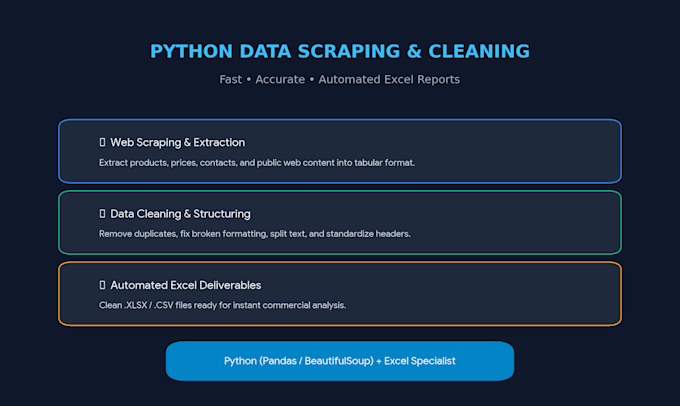Click the icon beside Data Cleaning & Structuring
Viewport: 680px width, 406px height.
[x=102, y=213]
